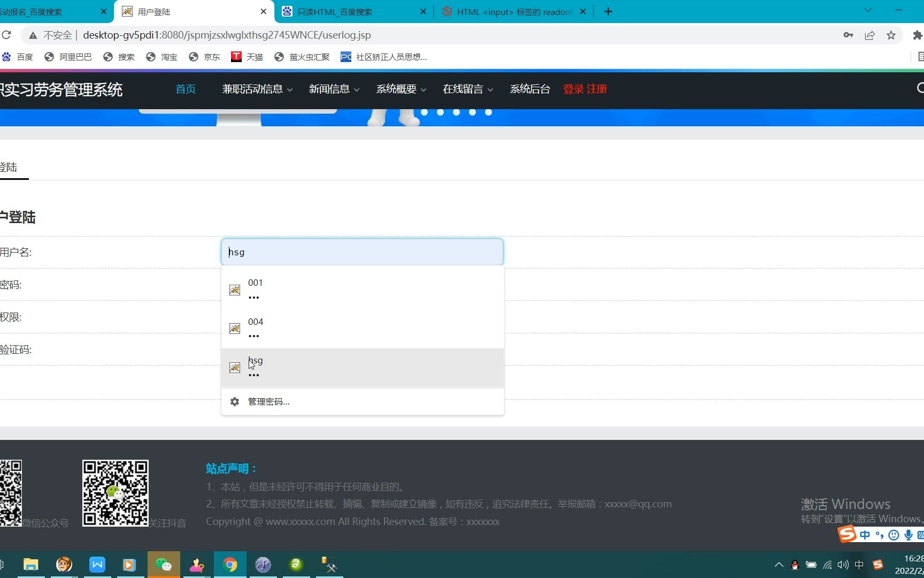924x578 pixels.
Task: Expand the 在线留言 menu
Action: coord(468,89)
